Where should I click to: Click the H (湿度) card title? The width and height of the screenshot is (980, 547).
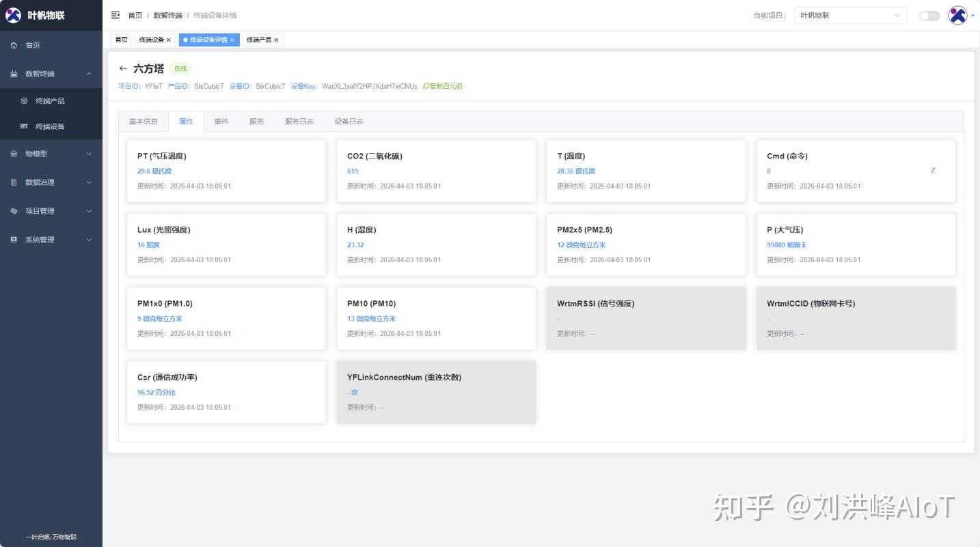(362, 230)
